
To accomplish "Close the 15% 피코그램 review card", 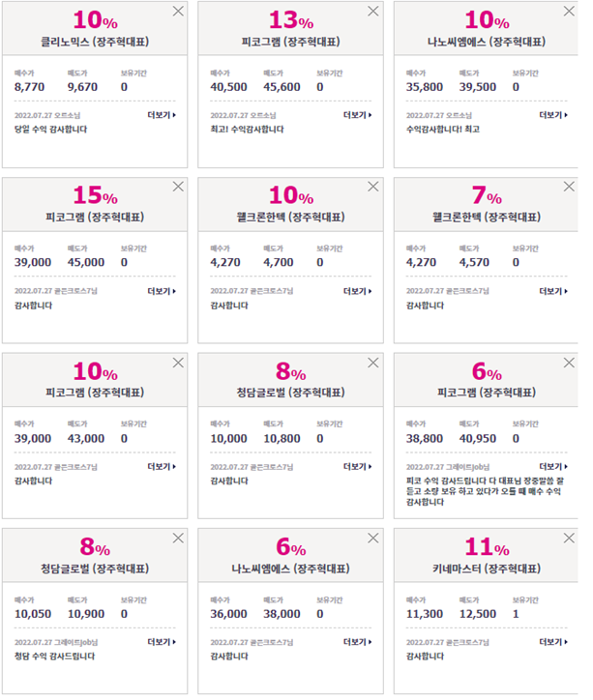I will 178,187.
